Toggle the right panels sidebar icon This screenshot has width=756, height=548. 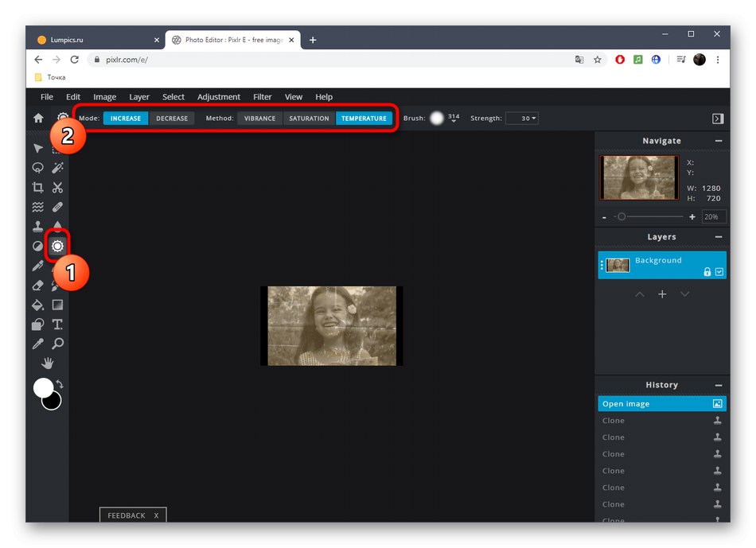pos(718,119)
